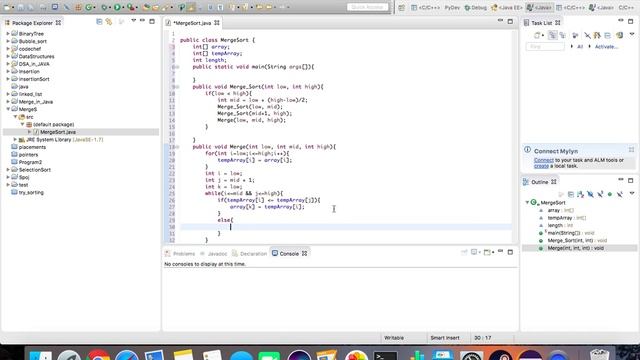Run the program with the green play icon
This screenshot has width=640, height=360.
point(117,7)
